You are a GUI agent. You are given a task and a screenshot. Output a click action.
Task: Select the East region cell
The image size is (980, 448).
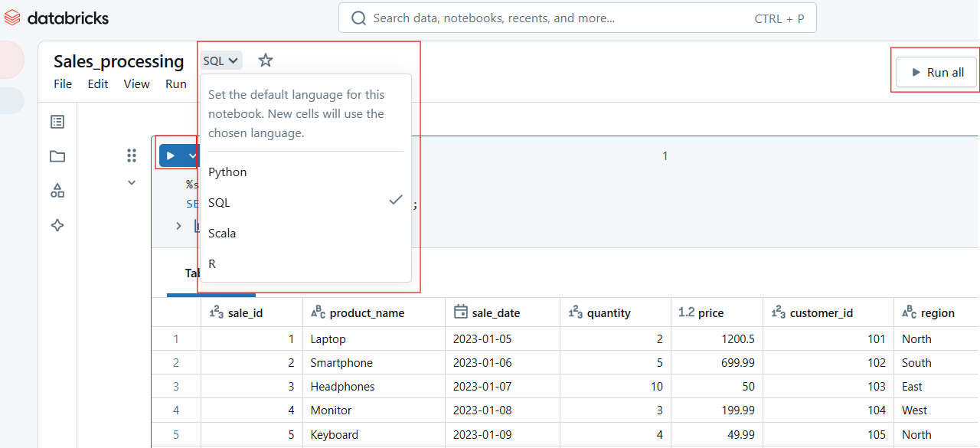(x=936, y=387)
